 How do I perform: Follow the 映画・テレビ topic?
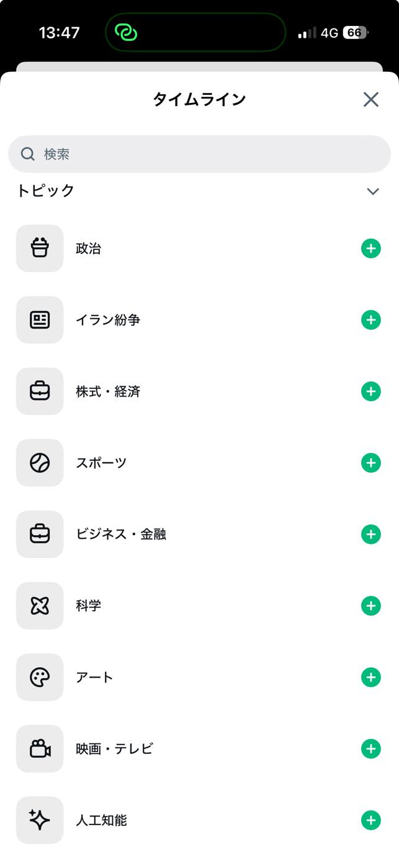[370, 748]
